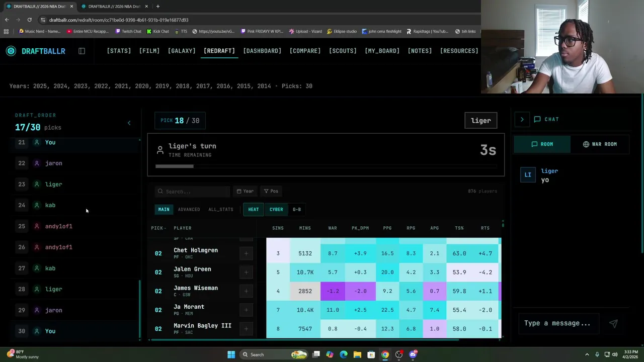Collapse the draft order panel arrow
644x362 pixels.
[129, 123]
